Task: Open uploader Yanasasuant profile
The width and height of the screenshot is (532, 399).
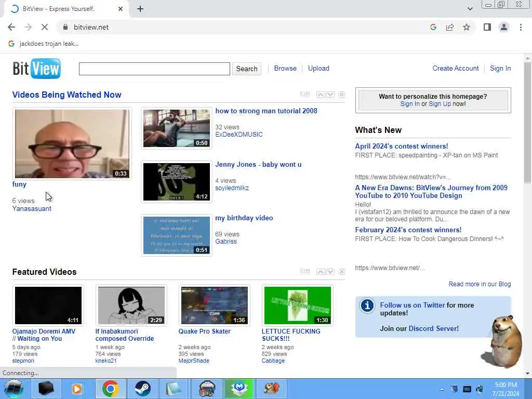Action: click(32, 209)
